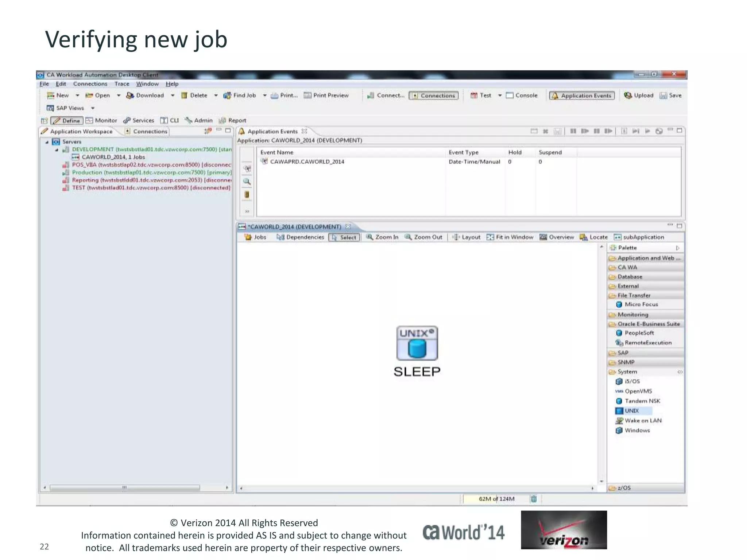Click the Upload toolbar icon

tap(628, 96)
